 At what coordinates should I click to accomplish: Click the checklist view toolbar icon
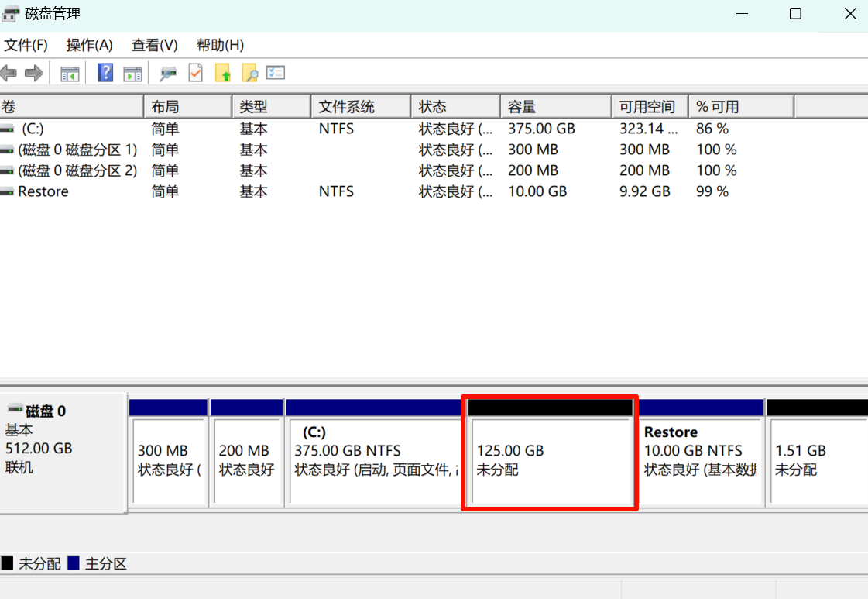[x=276, y=74]
